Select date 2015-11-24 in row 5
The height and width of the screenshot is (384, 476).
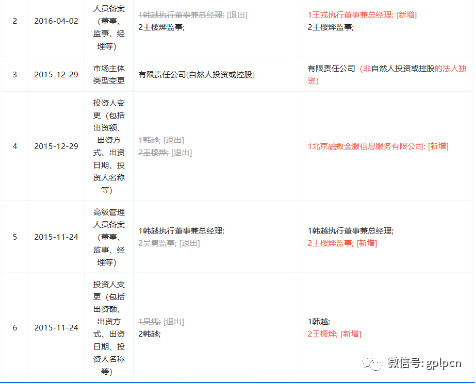click(56, 237)
